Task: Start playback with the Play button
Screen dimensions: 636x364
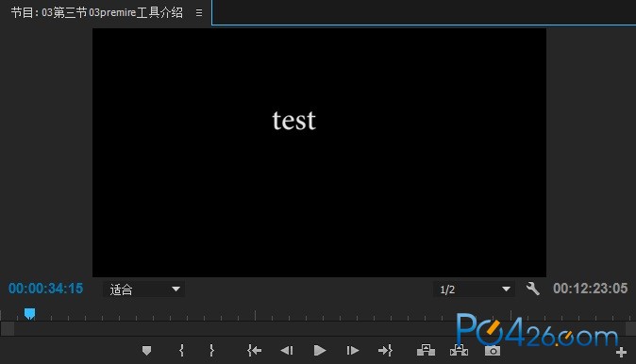Action: pos(320,350)
